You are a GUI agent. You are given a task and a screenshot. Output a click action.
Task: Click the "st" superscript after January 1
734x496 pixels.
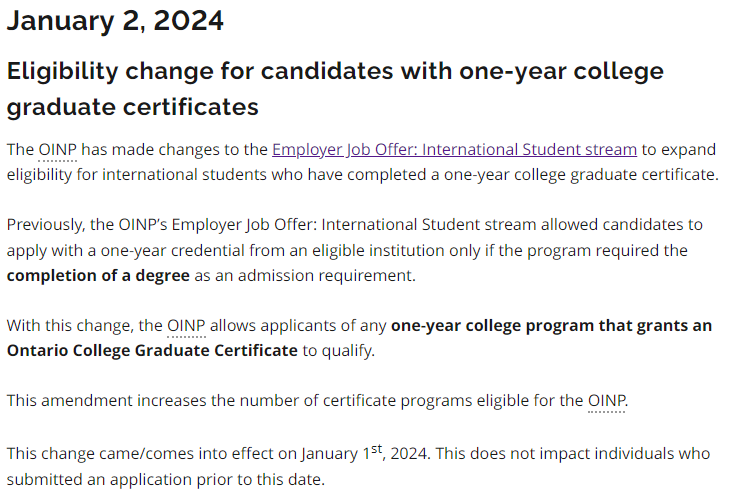[x=376, y=449]
